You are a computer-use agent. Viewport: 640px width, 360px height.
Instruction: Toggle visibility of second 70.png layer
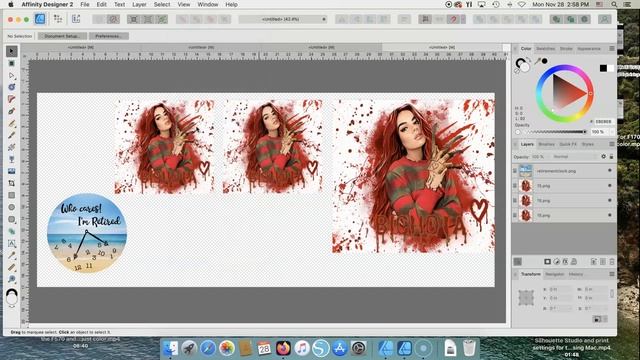click(610, 200)
